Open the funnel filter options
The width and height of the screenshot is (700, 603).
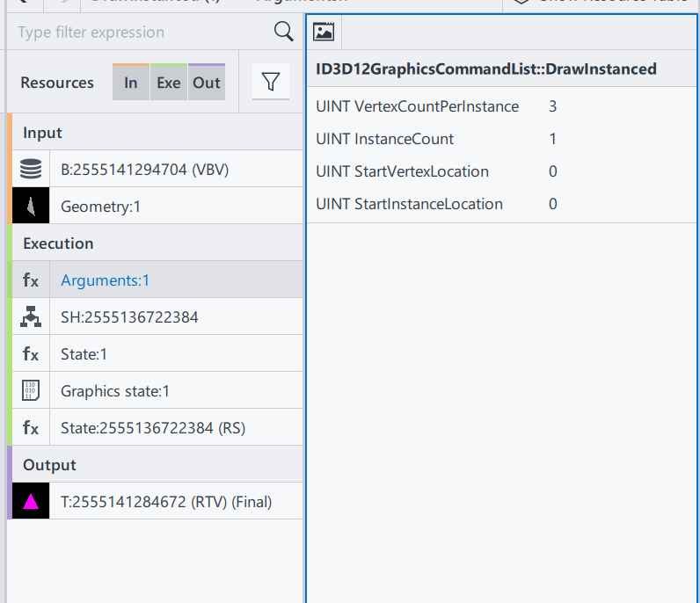(271, 83)
